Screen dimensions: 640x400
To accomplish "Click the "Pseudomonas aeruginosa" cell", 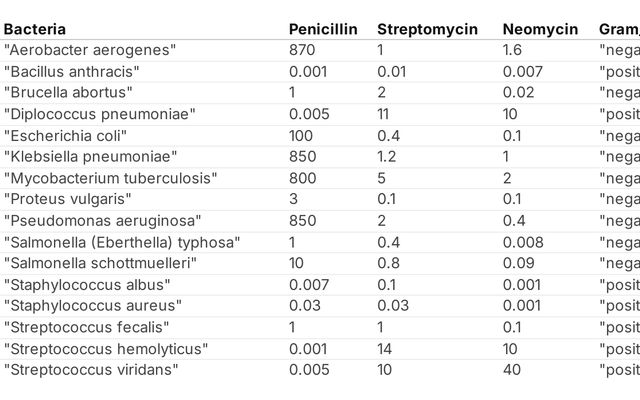I will (x=103, y=220).
